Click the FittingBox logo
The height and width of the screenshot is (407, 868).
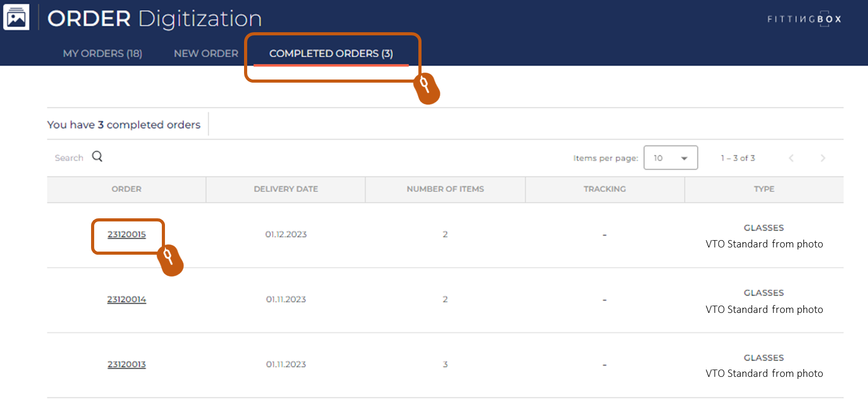coord(804,19)
